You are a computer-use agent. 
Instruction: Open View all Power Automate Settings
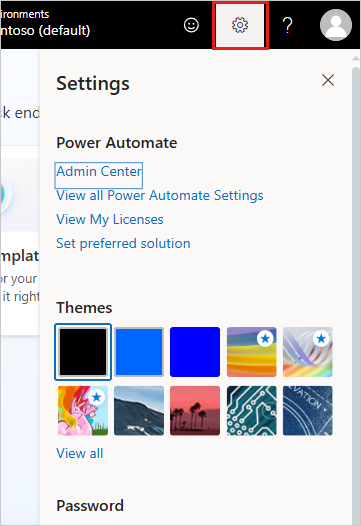(x=160, y=196)
